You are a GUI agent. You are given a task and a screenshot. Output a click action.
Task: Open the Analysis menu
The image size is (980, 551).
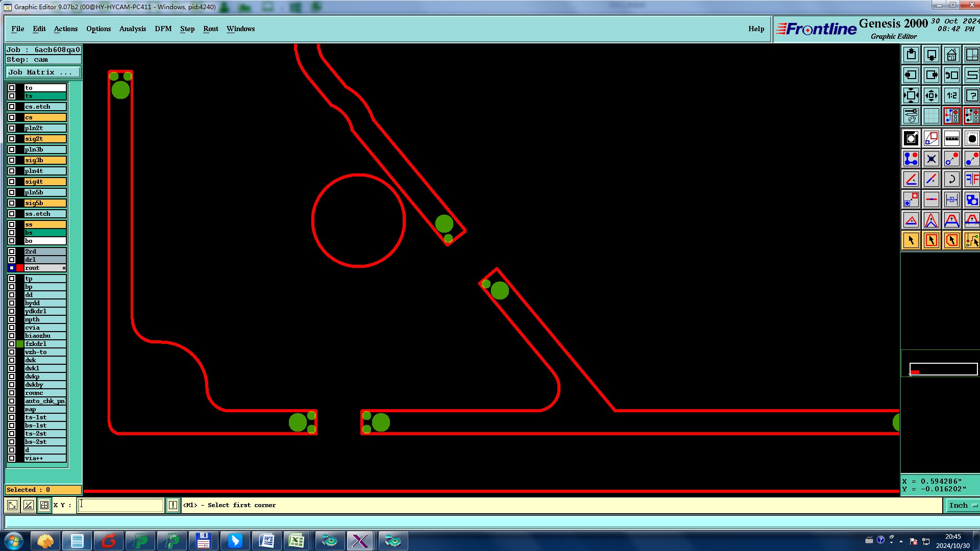(132, 29)
